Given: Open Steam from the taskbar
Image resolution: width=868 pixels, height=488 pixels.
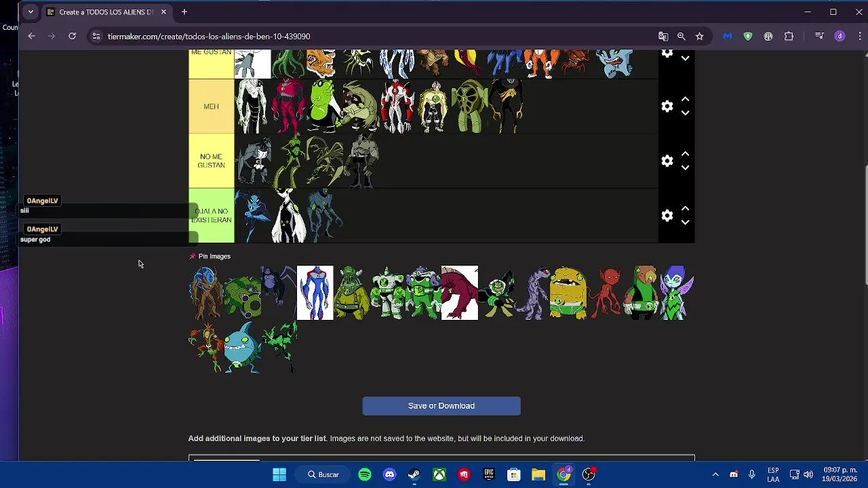Looking at the screenshot, I should 414,474.
